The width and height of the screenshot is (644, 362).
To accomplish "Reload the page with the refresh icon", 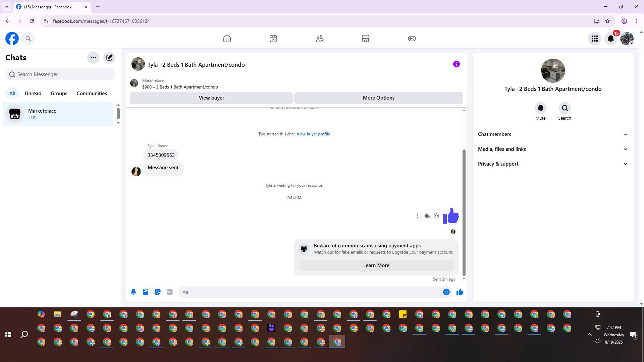I will pyautogui.click(x=32, y=21).
